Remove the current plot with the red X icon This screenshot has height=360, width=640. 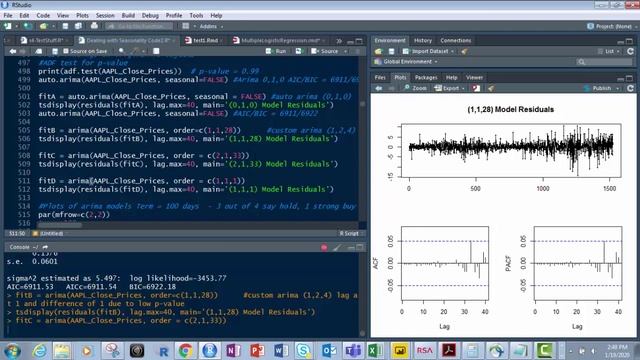coord(476,88)
